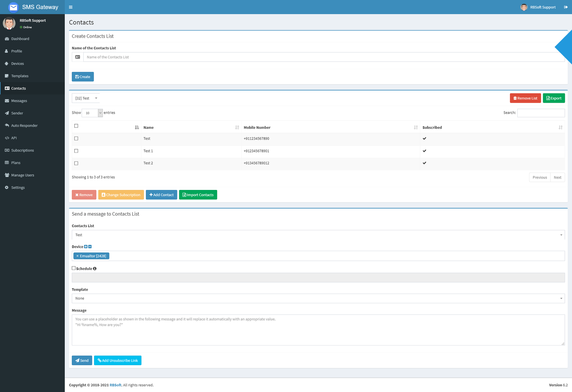Viewport: 572px width, 392px height.
Task: Go to Auto Responder in the sidebar
Action: pyautogui.click(x=24, y=126)
